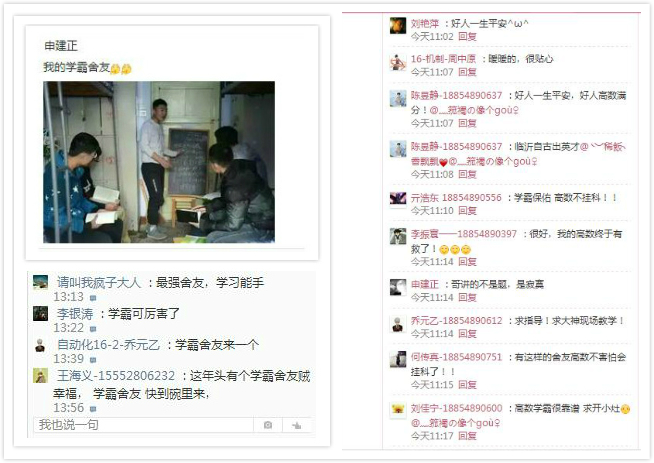Screen dimensions: 654x463
Task: Open 请叫我疯子大人 avatar picture
Action: pos(40,282)
